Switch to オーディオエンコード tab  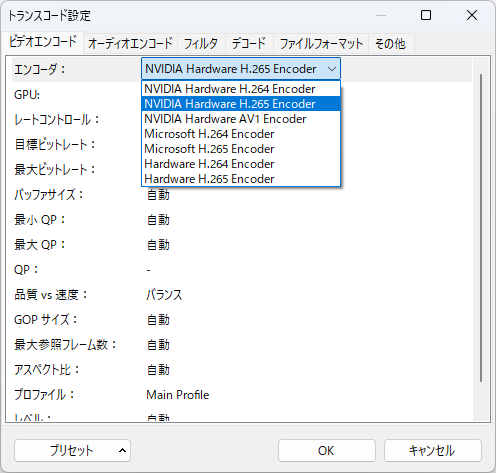pos(130,44)
